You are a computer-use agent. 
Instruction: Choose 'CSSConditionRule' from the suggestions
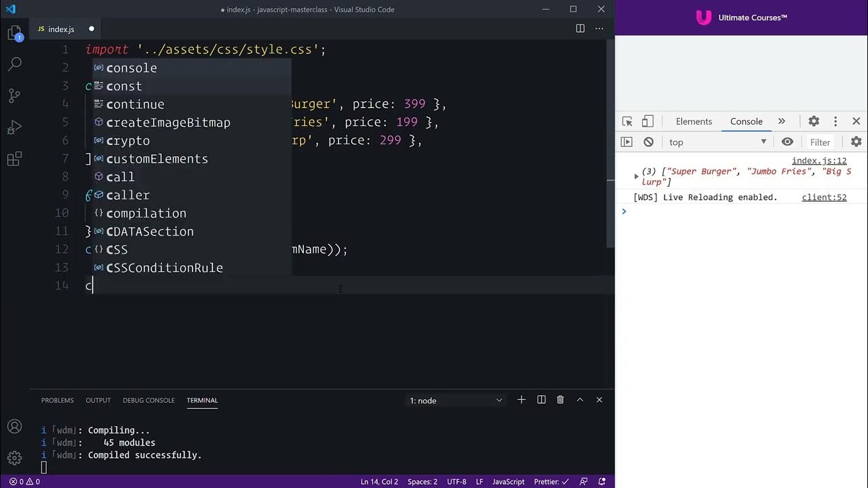pos(192,268)
